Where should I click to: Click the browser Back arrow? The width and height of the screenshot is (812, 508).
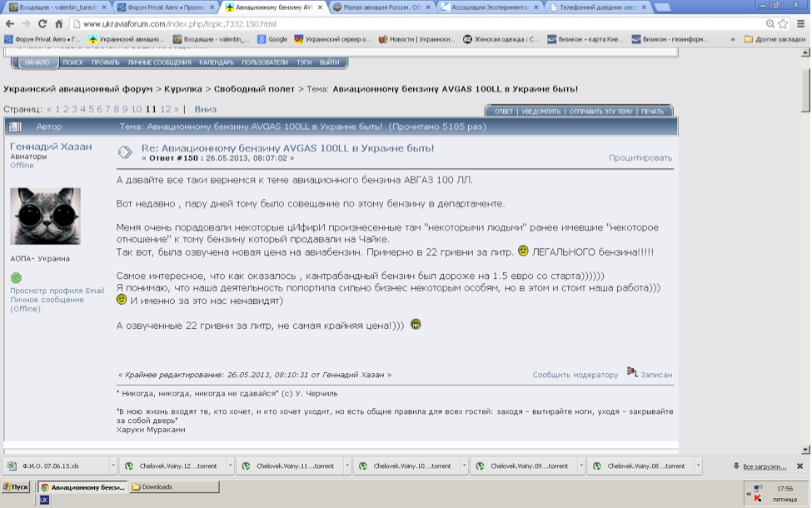10,23
